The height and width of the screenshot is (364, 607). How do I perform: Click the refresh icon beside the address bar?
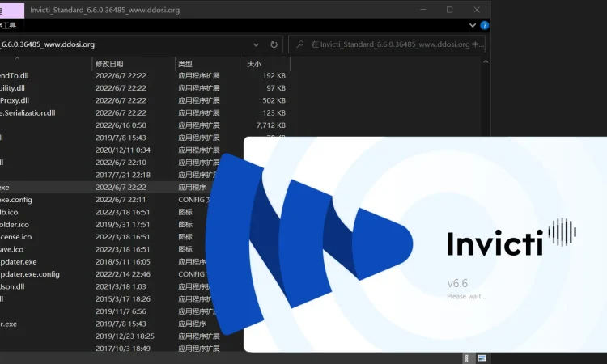(274, 44)
